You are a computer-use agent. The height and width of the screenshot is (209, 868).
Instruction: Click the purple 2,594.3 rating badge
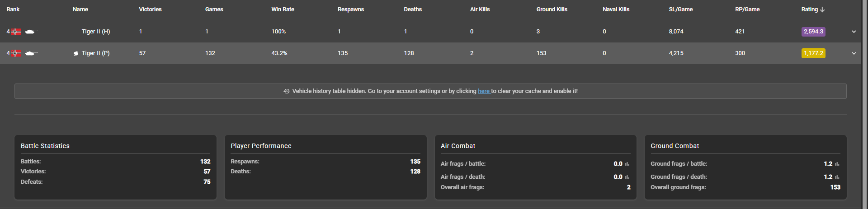[813, 32]
